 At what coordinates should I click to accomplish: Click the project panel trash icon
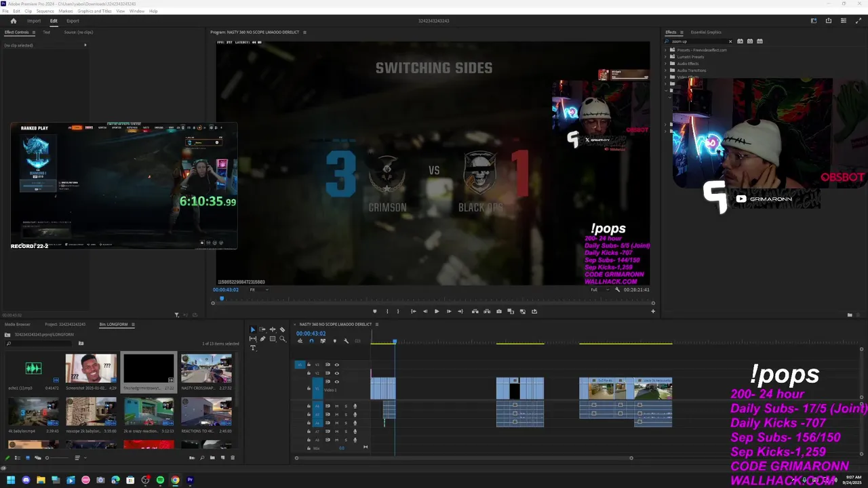pos(233,457)
